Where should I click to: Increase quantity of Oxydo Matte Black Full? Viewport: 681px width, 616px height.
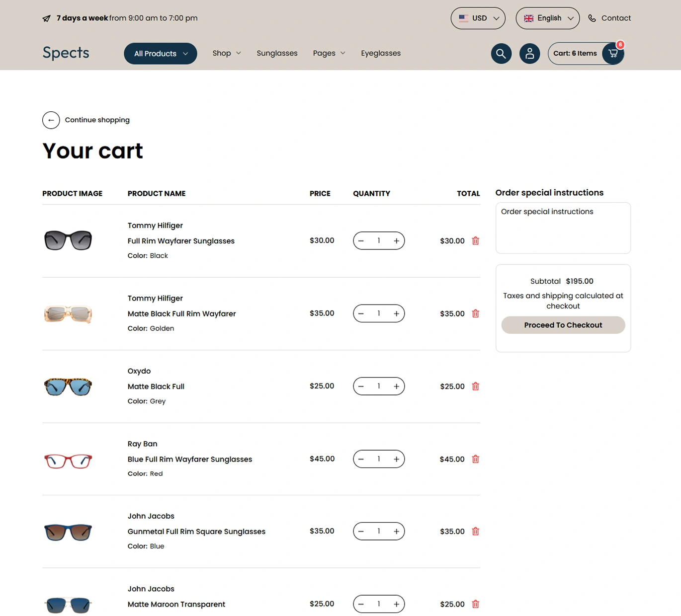point(396,386)
